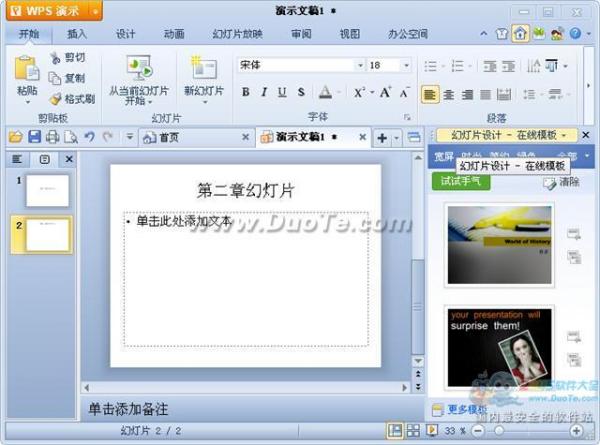The image size is (600, 445).
Task: Open the 宋体 font name dropdown
Action: click(x=360, y=65)
